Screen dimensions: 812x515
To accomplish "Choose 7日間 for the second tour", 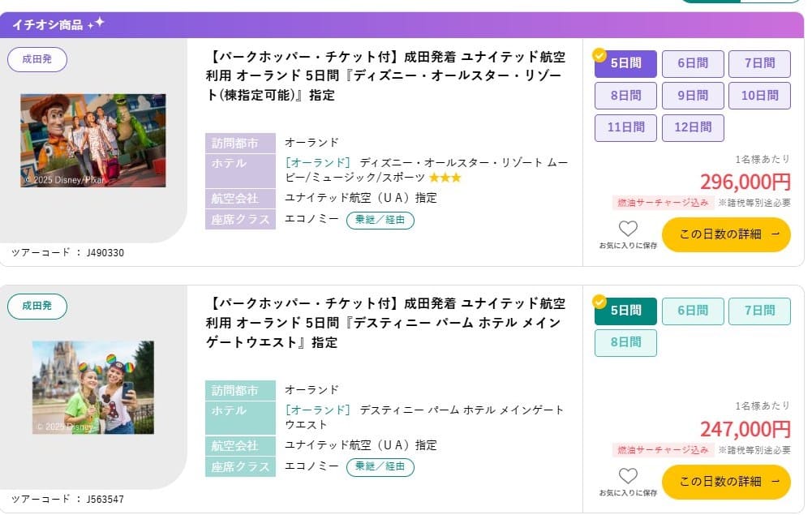I will [x=759, y=311].
